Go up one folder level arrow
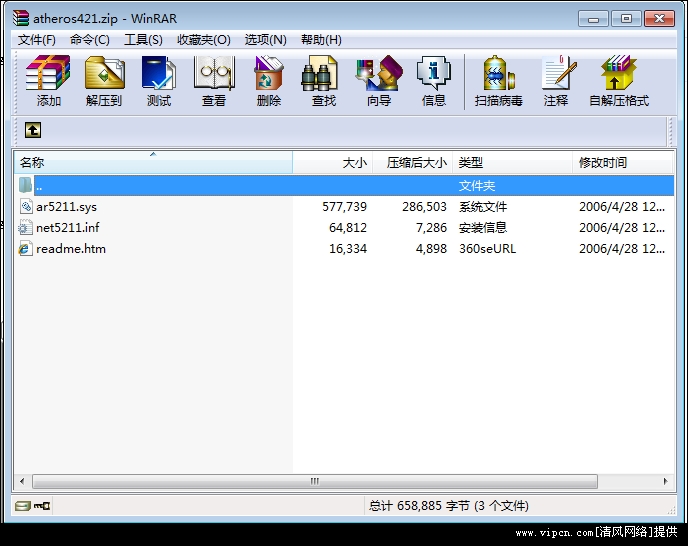 (x=33, y=130)
